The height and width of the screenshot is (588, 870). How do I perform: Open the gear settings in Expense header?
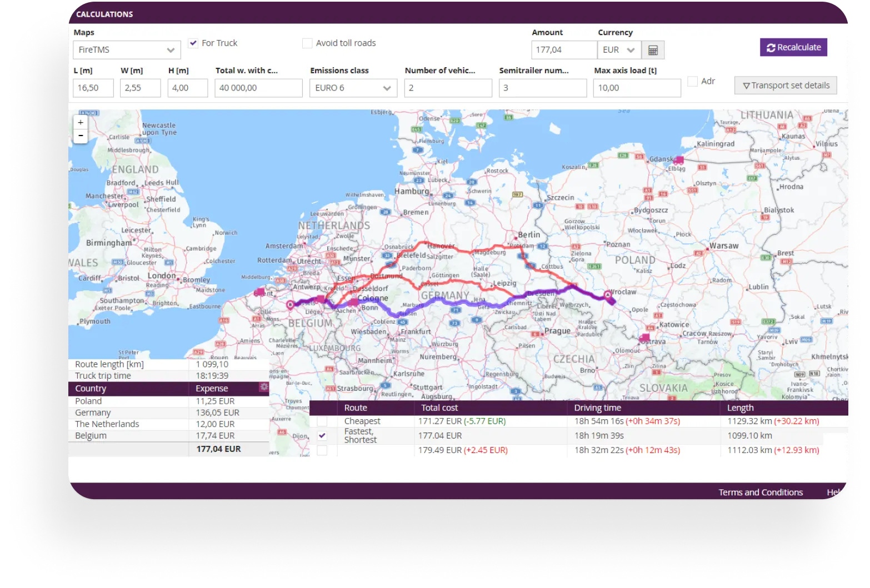(x=264, y=387)
